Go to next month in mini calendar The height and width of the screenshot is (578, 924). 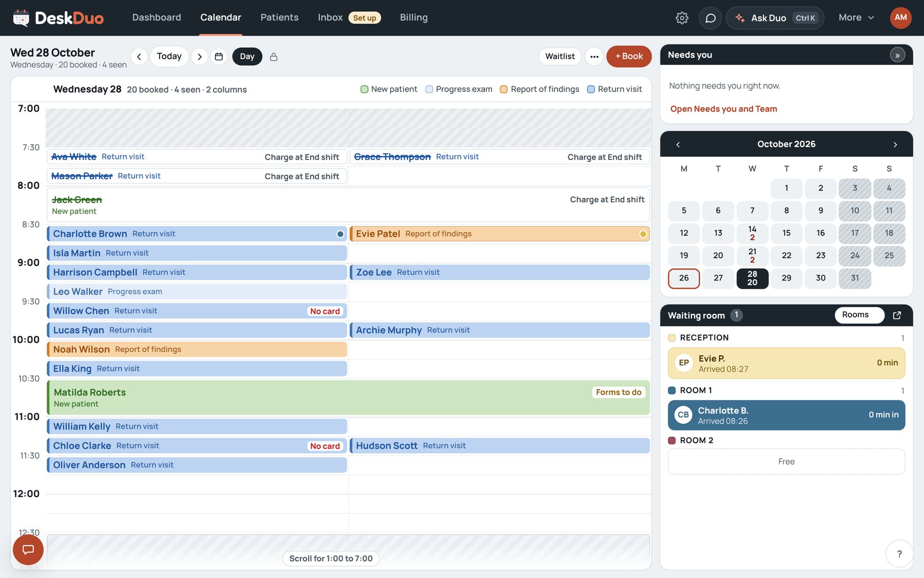[895, 144]
